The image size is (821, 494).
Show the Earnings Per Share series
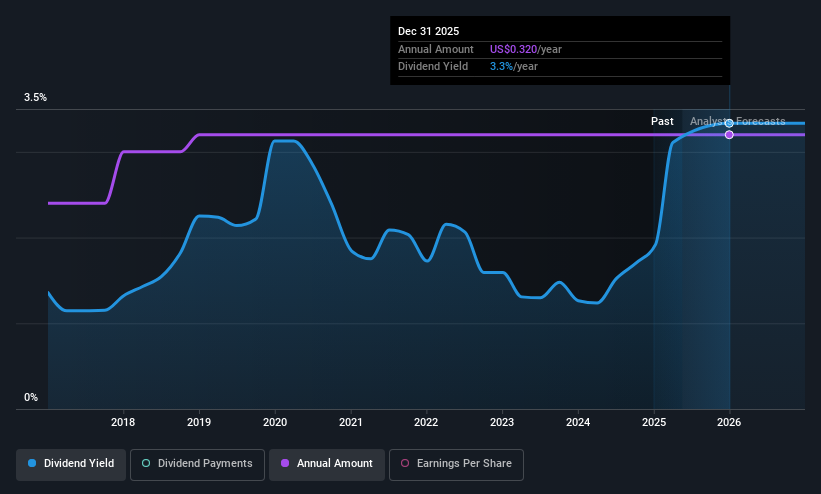coord(456,464)
